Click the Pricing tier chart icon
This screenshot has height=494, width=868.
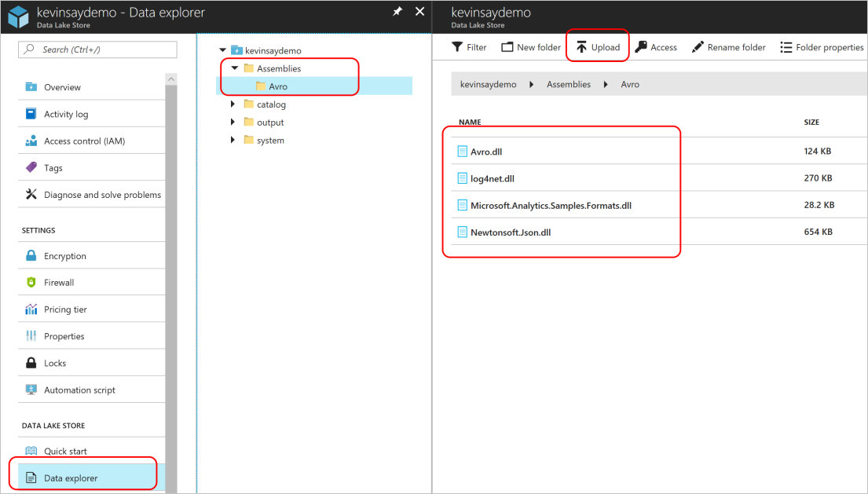pos(31,309)
